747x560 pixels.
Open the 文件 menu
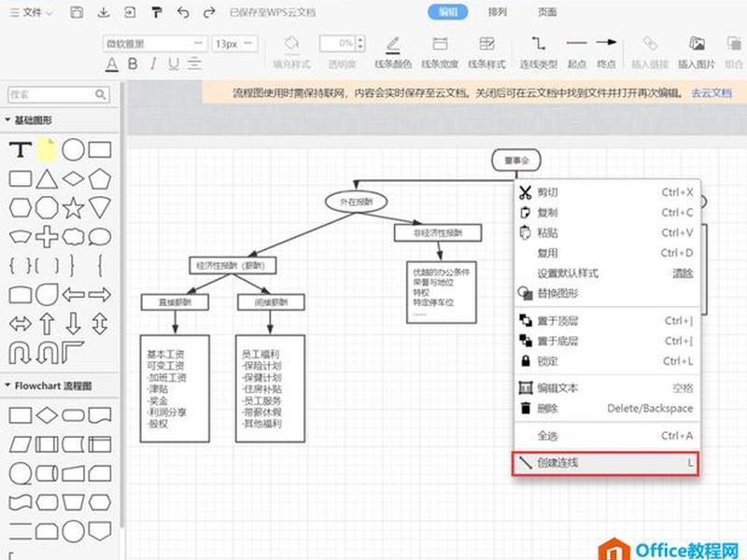(x=32, y=13)
